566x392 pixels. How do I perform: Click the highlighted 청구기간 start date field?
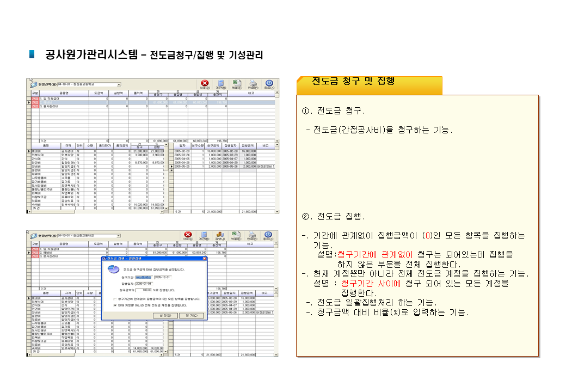[x=144, y=277]
